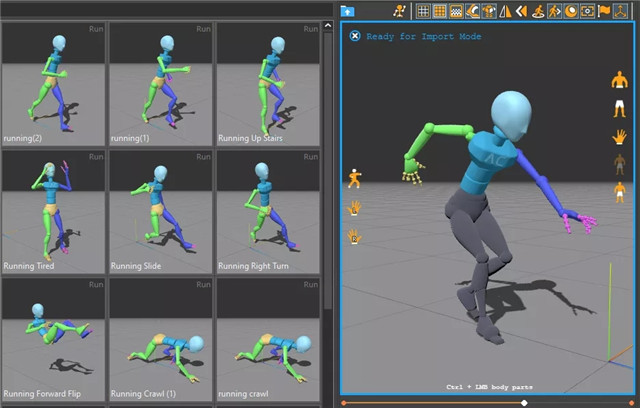Select upper body part icon at right edge

[619, 81]
